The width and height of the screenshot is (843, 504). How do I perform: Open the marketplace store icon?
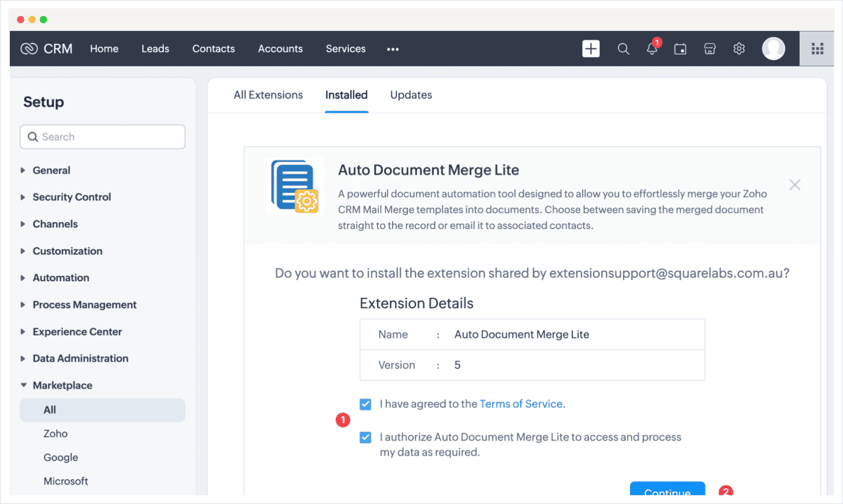710,49
